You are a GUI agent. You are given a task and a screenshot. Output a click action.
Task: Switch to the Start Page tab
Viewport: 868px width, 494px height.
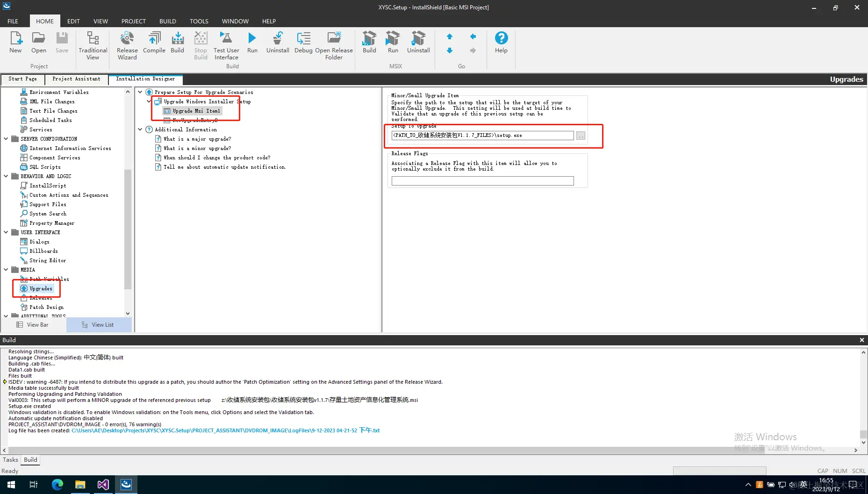[22, 79]
